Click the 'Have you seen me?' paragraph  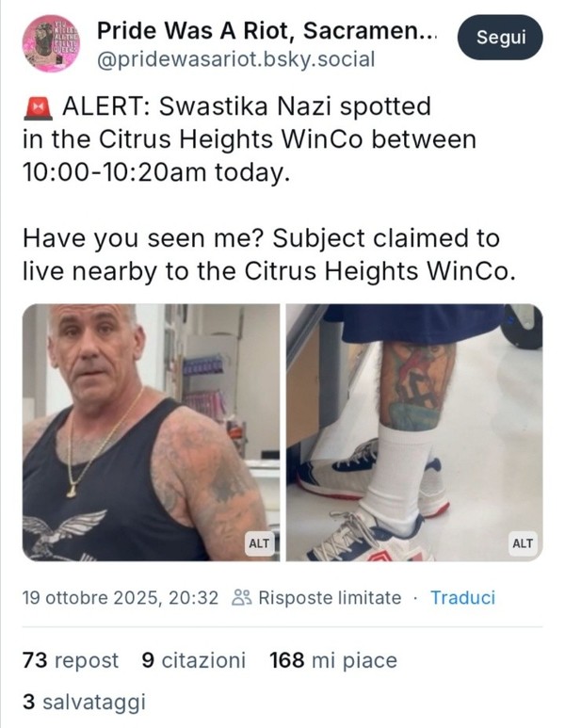pyautogui.click(x=269, y=254)
